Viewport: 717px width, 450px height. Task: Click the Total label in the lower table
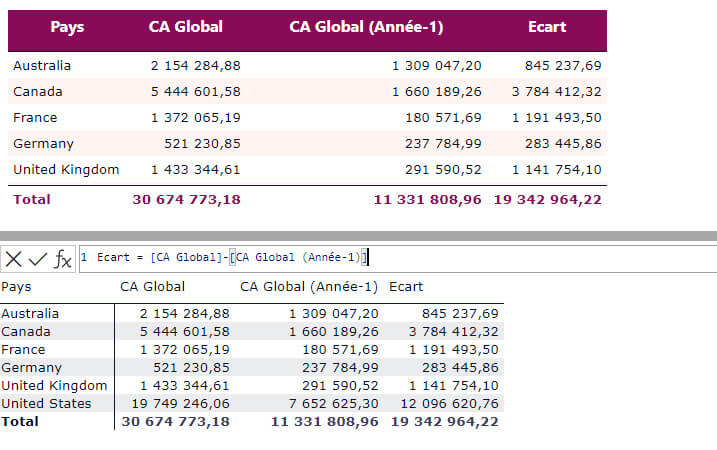(20, 421)
